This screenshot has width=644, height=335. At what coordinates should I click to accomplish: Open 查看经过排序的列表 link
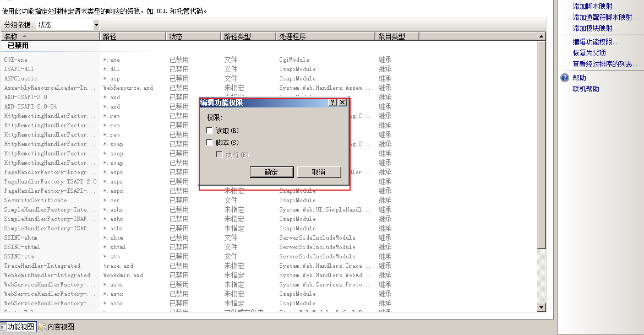point(606,64)
